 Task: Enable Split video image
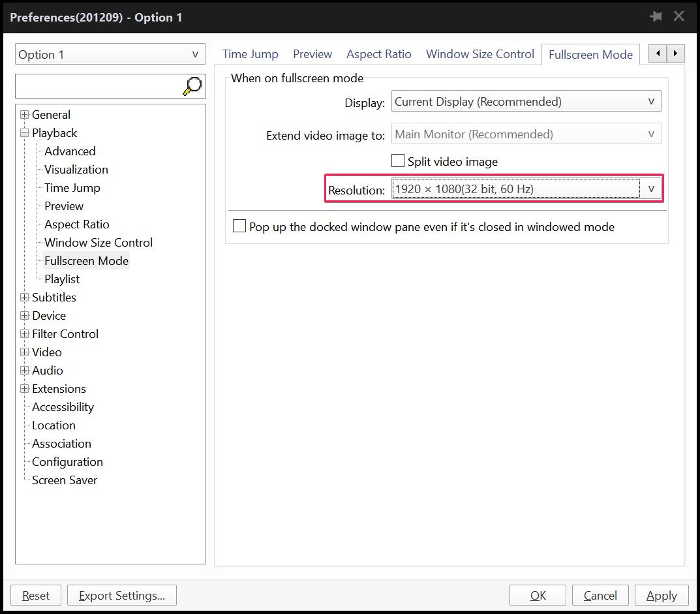click(398, 160)
